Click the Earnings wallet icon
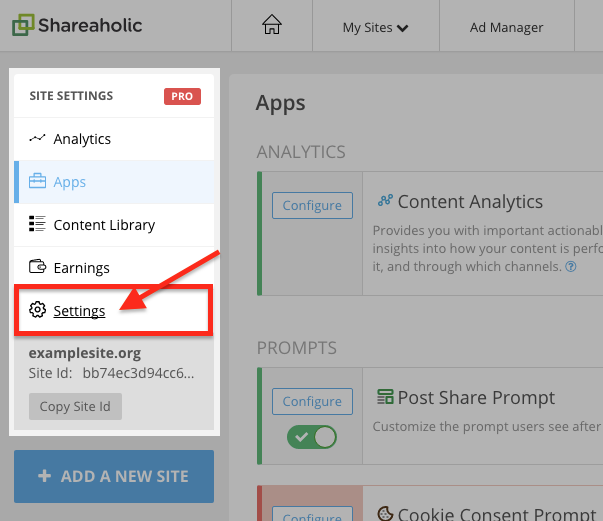603x521 pixels. (x=37, y=266)
